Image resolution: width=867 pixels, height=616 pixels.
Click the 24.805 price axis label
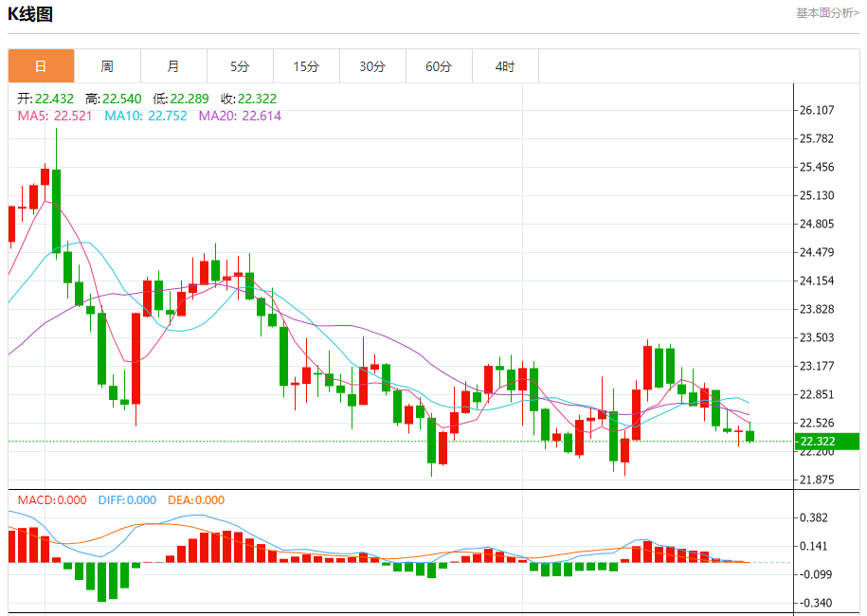click(x=817, y=224)
